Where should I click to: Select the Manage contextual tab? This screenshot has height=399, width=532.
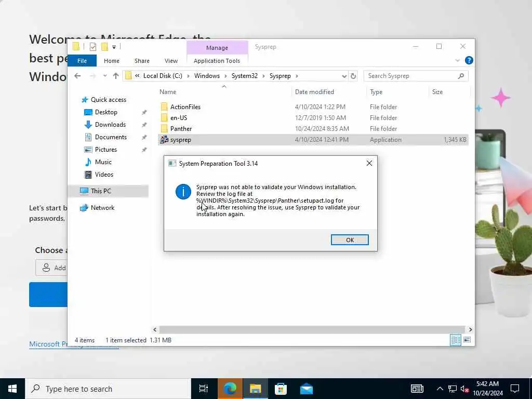pos(217,48)
